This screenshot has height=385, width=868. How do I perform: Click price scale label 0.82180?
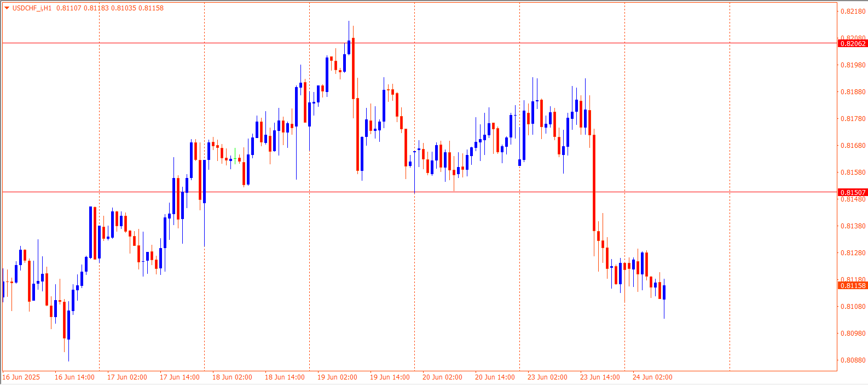853,12
